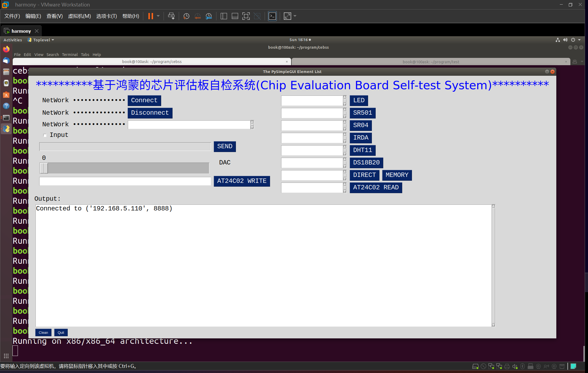Click send Ctrl+Alt+Del toolbar icon

point(171,16)
